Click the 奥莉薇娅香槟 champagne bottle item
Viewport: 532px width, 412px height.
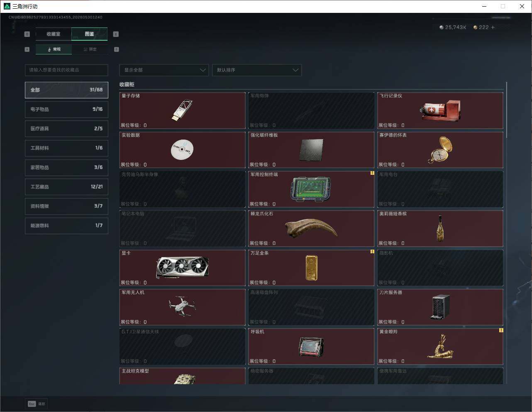tap(440, 228)
